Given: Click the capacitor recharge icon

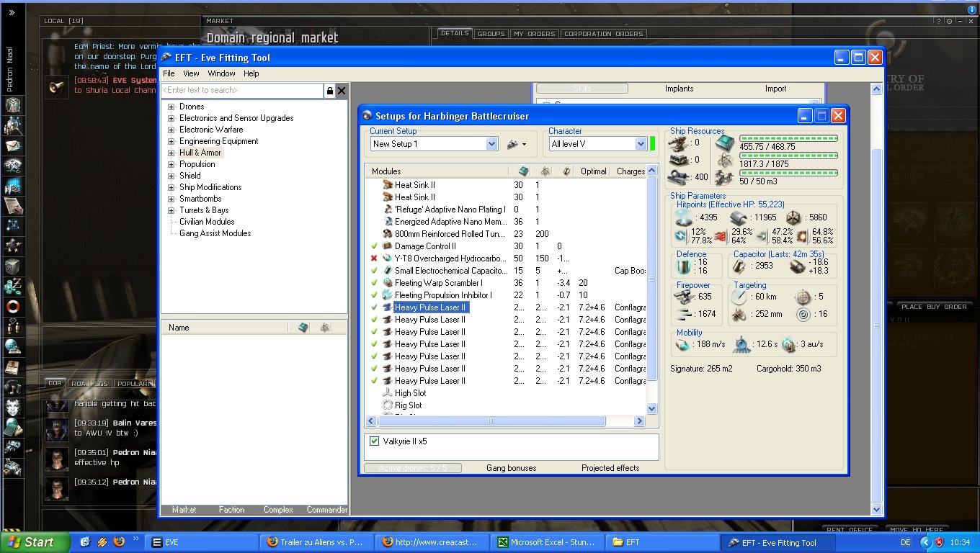Looking at the screenshot, I should click(x=797, y=266).
